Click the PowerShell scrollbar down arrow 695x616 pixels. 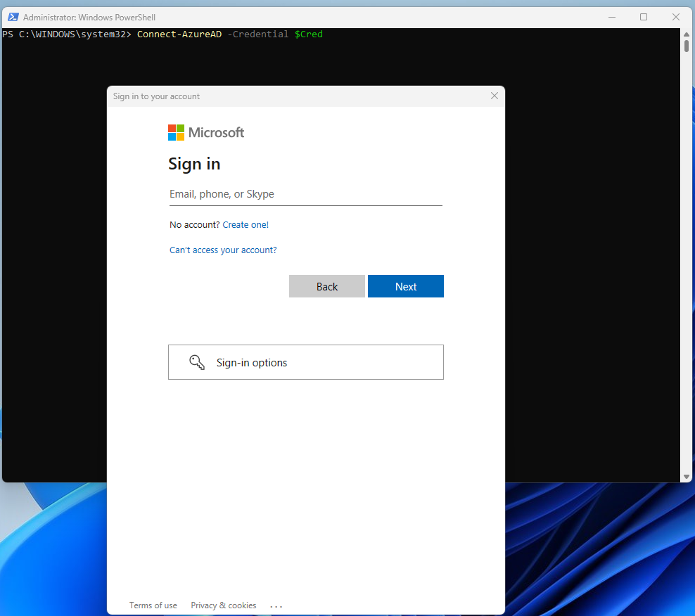pyautogui.click(x=686, y=477)
